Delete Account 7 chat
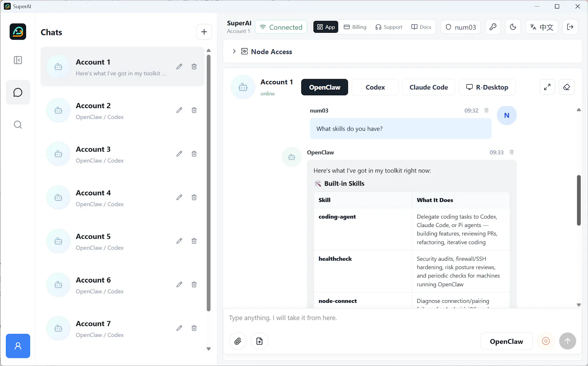The width and height of the screenshot is (588, 366). [194, 328]
